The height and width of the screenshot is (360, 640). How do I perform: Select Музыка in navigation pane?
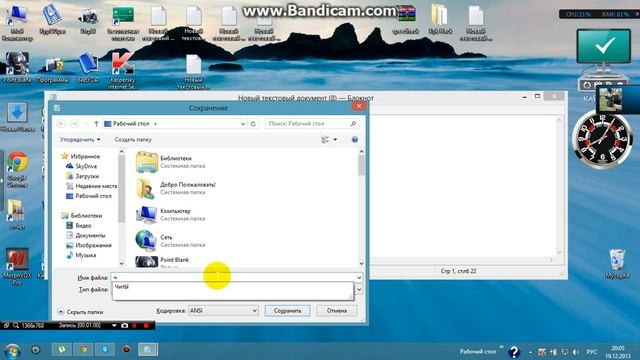coord(81,255)
